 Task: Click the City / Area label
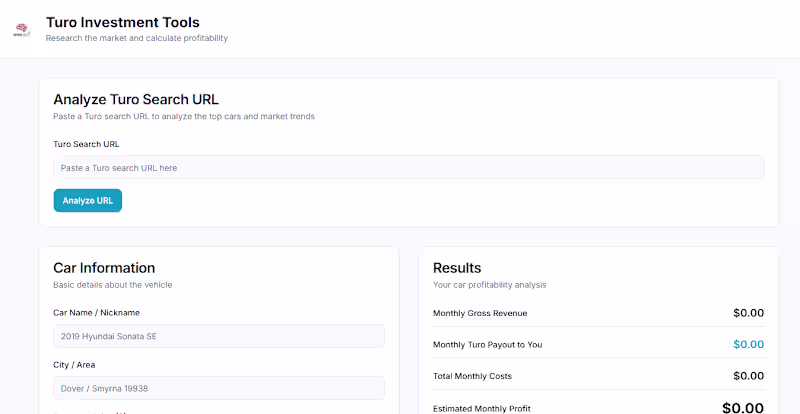[74, 365]
